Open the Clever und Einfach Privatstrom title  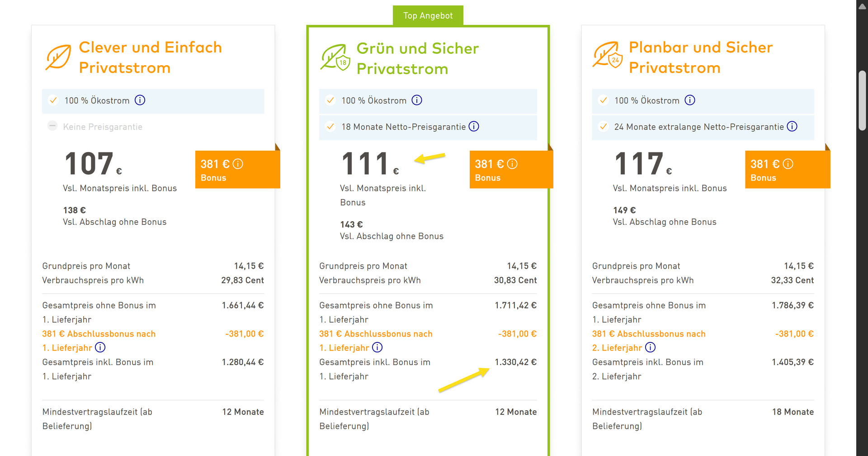[x=150, y=57]
